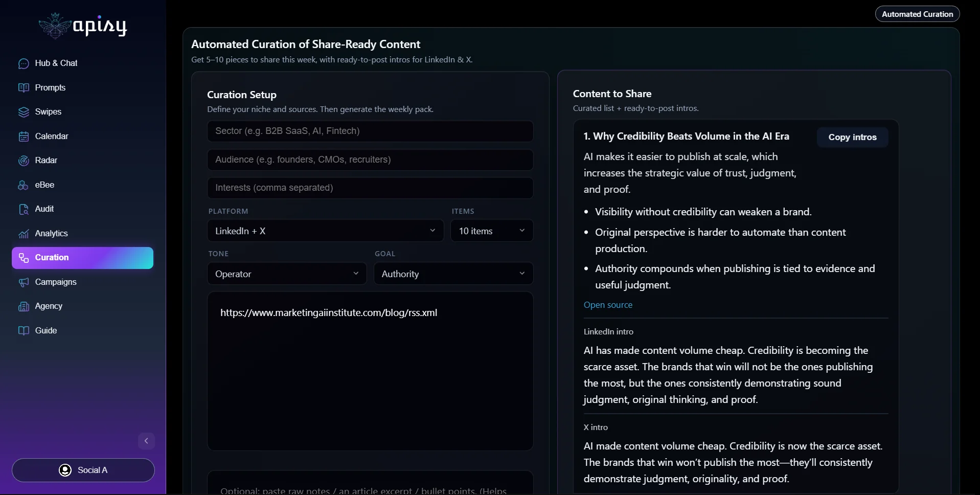Viewport: 980px width, 495px height.
Task: Open the Prompts menu item
Action: click(82, 87)
